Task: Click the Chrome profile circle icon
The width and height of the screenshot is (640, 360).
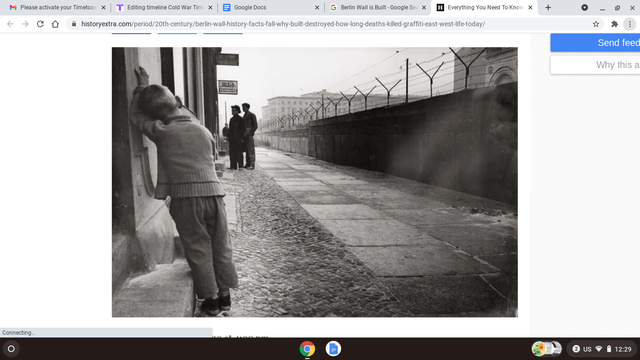Action: (x=584, y=7)
